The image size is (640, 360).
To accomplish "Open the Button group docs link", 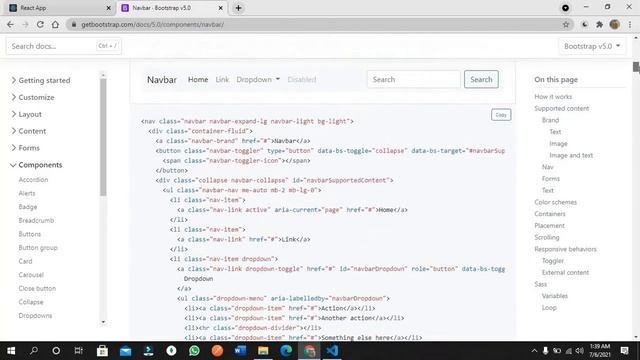I will click(38, 248).
